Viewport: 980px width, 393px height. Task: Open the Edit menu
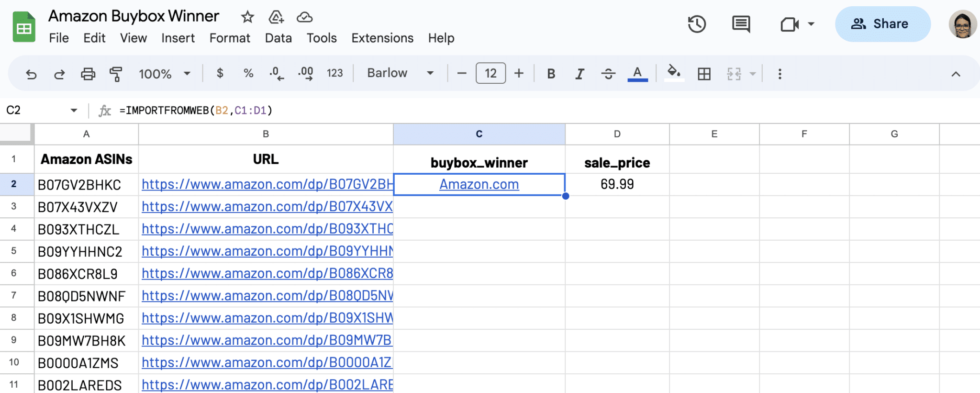pyautogui.click(x=94, y=38)
